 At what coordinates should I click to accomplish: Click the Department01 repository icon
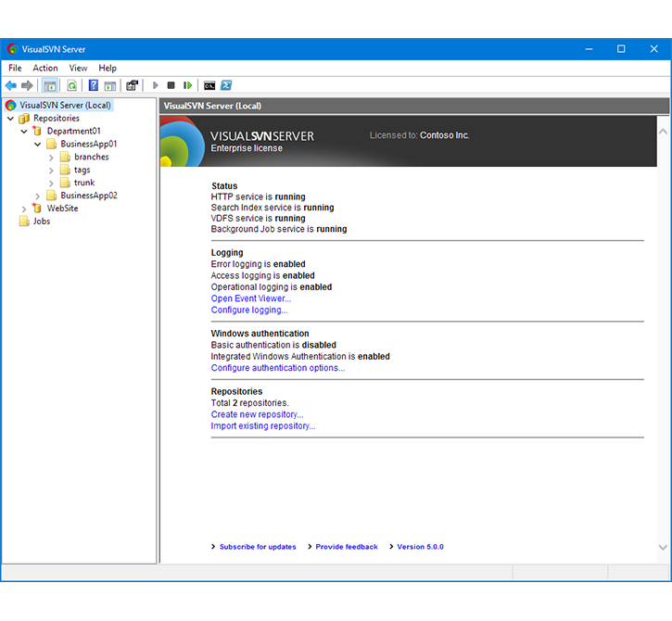pos(37,131)
